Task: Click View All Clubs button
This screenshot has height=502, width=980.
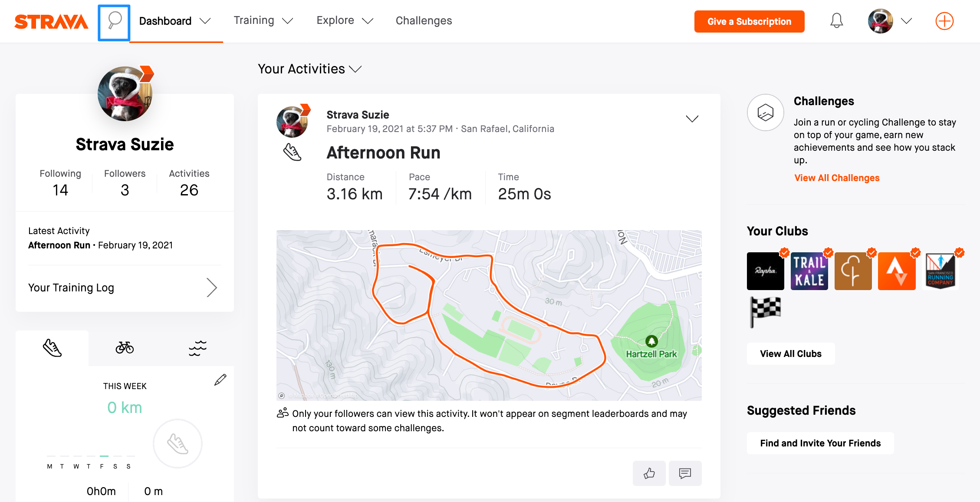Action: (791, 353)
